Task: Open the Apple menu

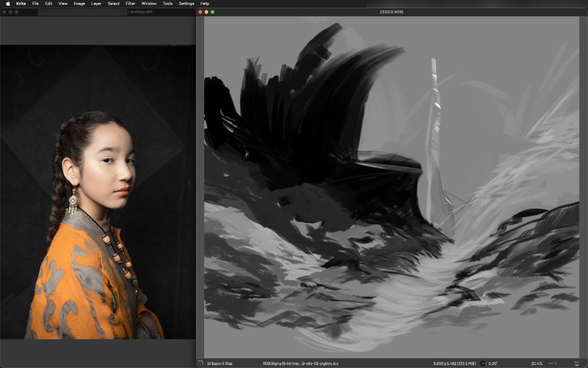Action: (x=8, y=4)
